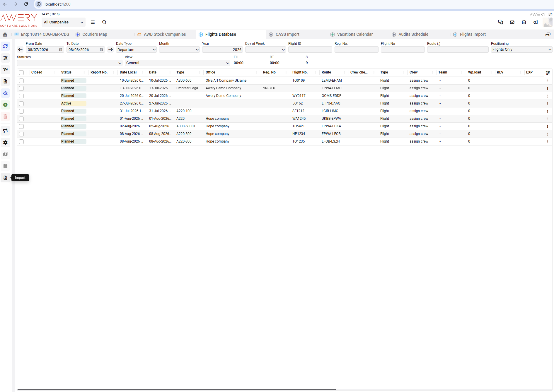The width and height of the screenshot is (554, 392).
Task: Open the filter sliders icon in the sidebar
Action: (5, 58)
